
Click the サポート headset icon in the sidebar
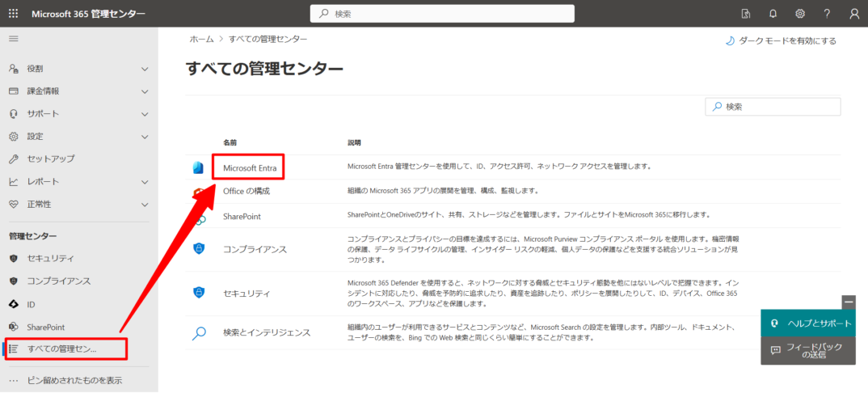15,114
